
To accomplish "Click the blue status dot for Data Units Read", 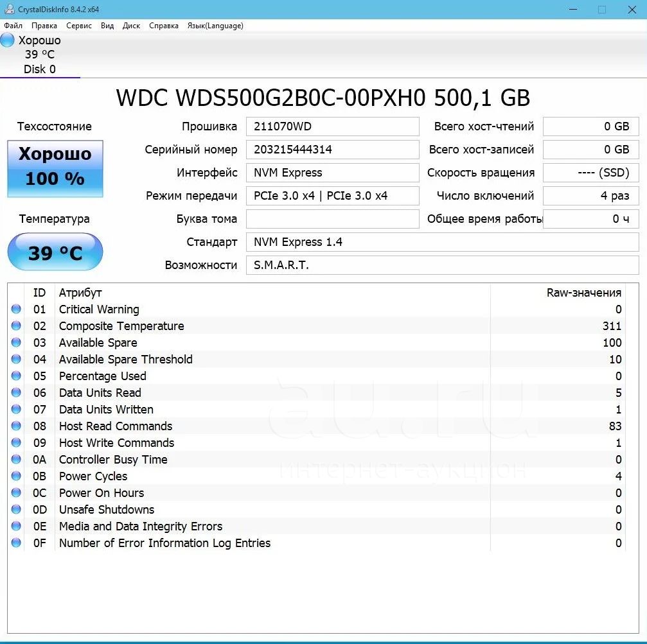I will pos(16,392).
